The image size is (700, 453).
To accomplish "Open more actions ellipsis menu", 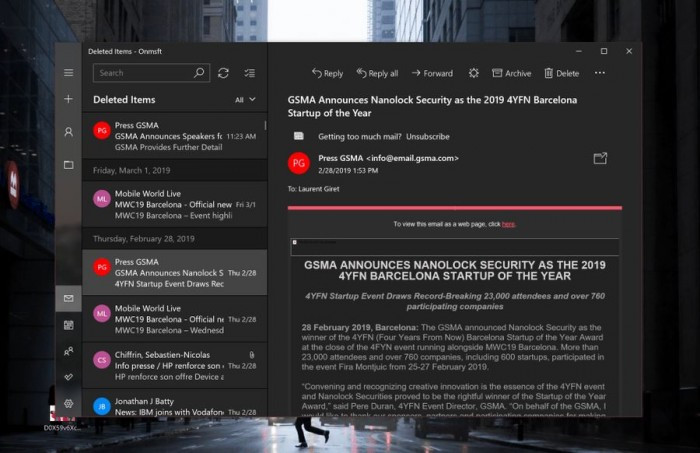I will [600, 73].
